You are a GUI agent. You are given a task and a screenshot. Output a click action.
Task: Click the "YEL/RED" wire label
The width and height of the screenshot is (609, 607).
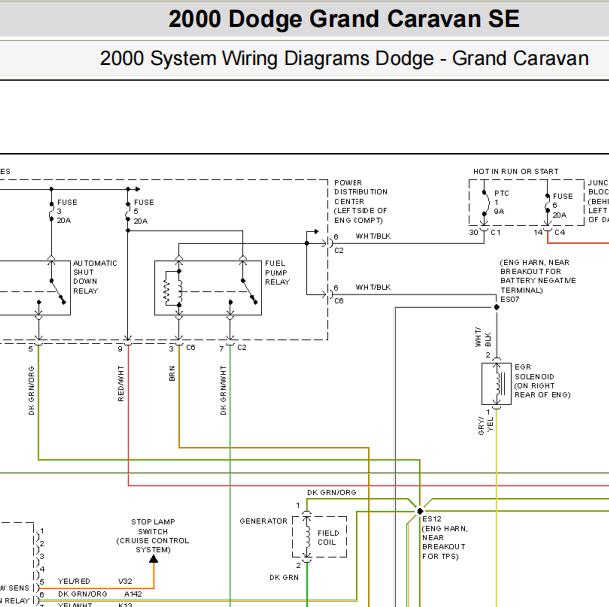(74, 581)
